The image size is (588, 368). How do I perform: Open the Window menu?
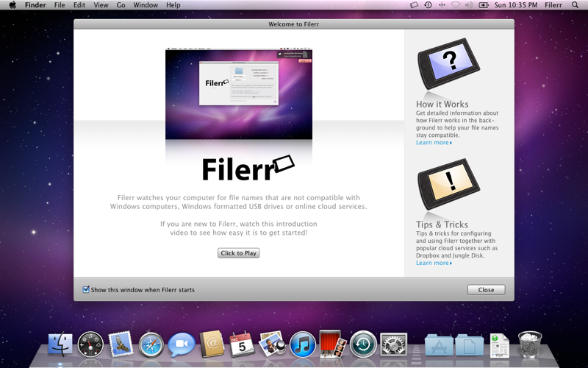pos(146,5)
